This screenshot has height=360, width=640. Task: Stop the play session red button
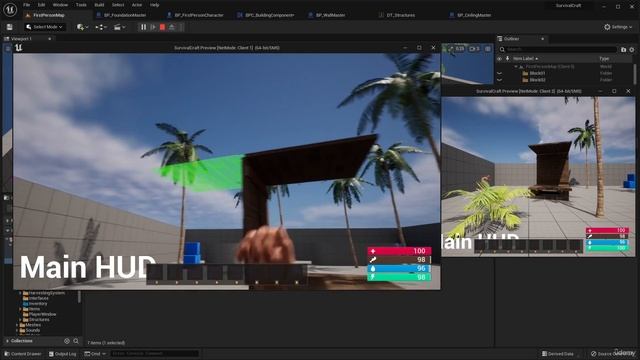162,27
